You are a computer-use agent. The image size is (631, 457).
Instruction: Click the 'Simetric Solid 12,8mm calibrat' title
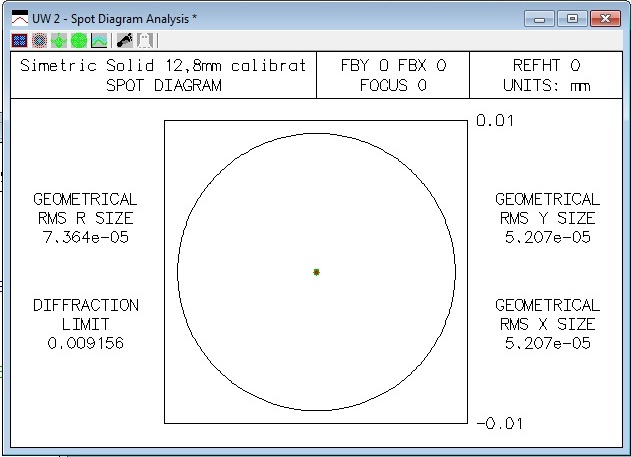(163, 65)
